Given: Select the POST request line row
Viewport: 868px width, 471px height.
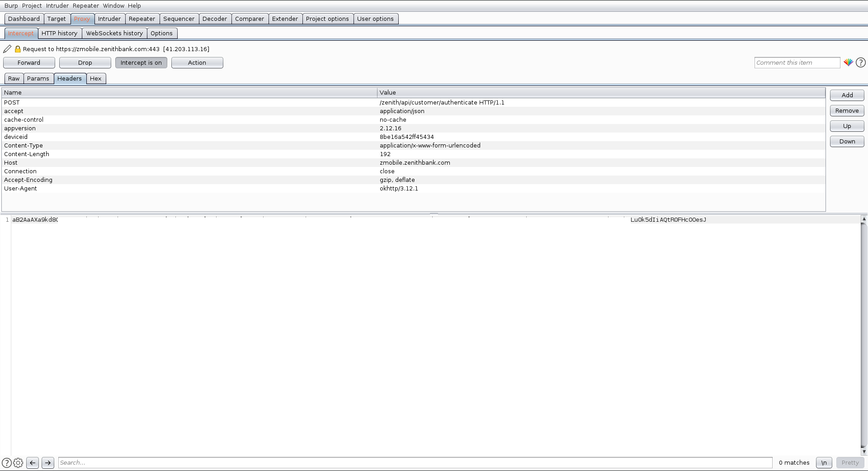Looking at the screenshot, I should pyautogui.click(x=414, y=102).
